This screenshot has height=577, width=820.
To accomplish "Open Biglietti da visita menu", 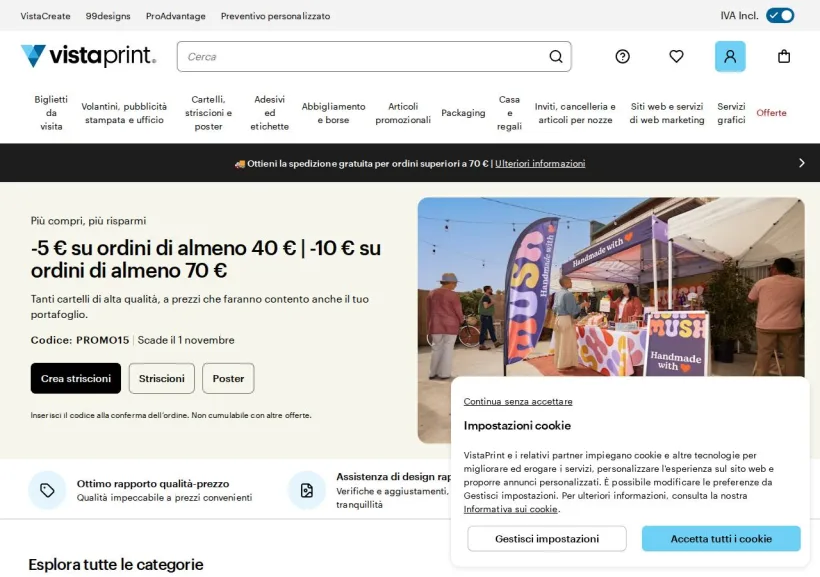I will [51, 113].
